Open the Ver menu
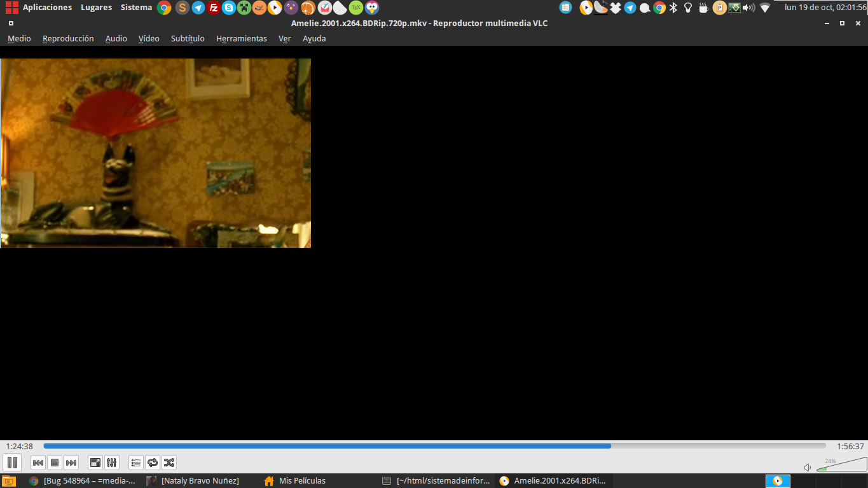 click(x=285, y=39)
